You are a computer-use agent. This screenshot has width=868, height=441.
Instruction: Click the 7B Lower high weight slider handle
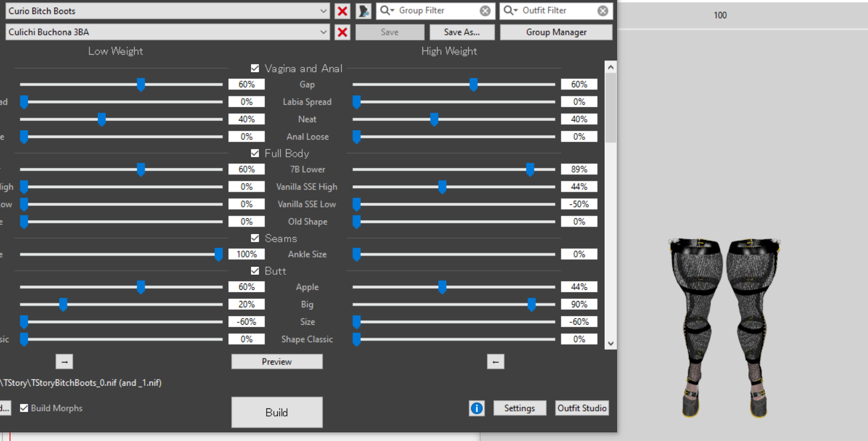click(x=530, y=170)
